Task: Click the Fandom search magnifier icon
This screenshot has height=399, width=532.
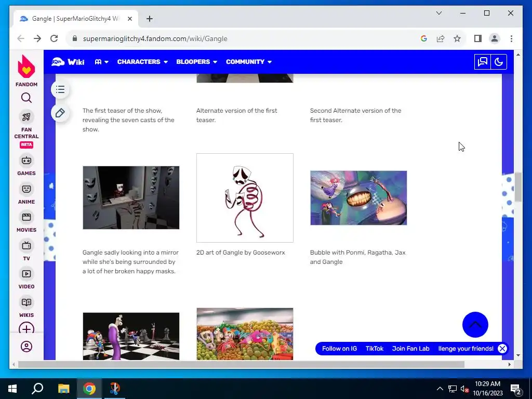Action: [26, 98]
